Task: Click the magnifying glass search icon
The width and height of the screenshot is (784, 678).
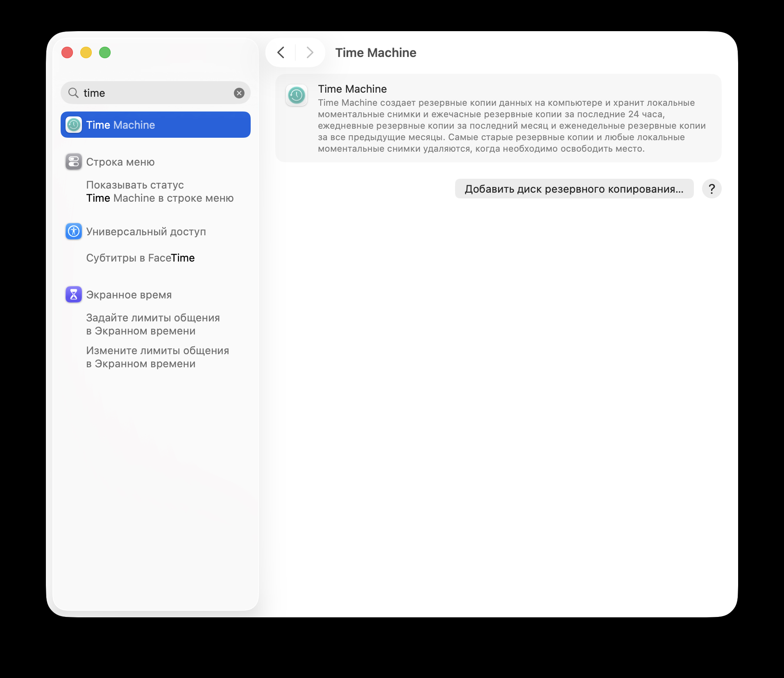Action: [x=73, y=93]
